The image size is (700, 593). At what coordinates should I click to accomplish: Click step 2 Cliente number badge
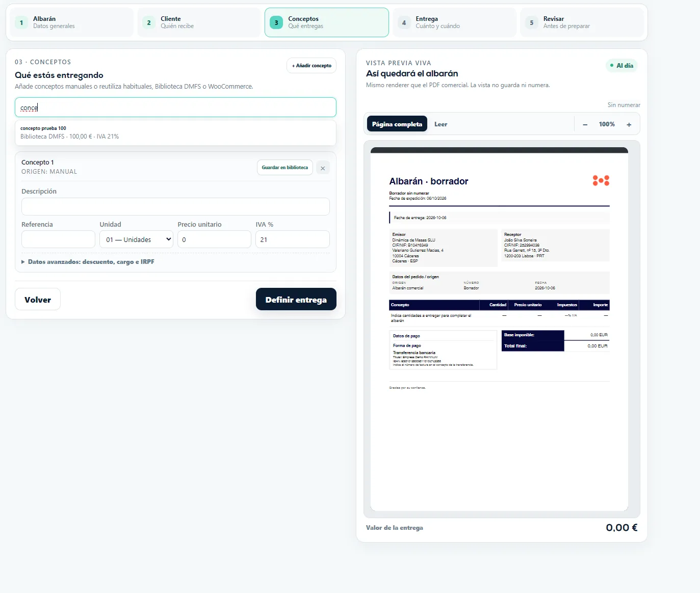point(149,22)
